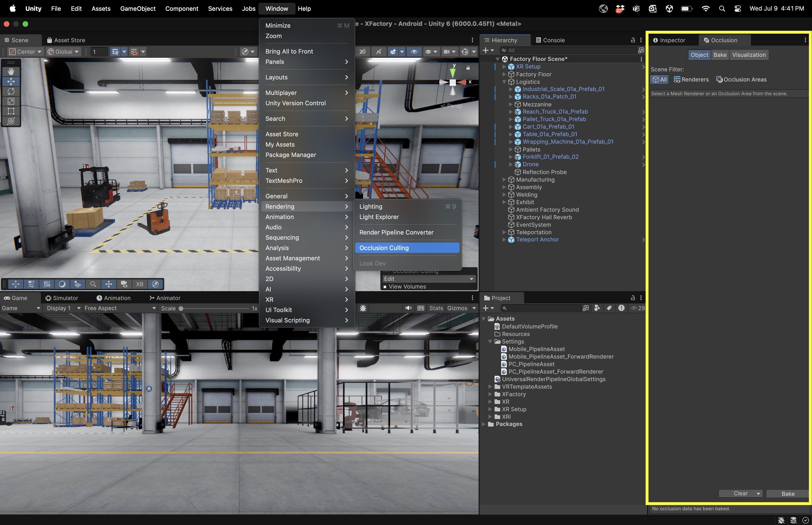This screenshot has height=525, width=812.
Task: Select the Rotate tool in Scene toolbar
Action: [x=11, y=91]
